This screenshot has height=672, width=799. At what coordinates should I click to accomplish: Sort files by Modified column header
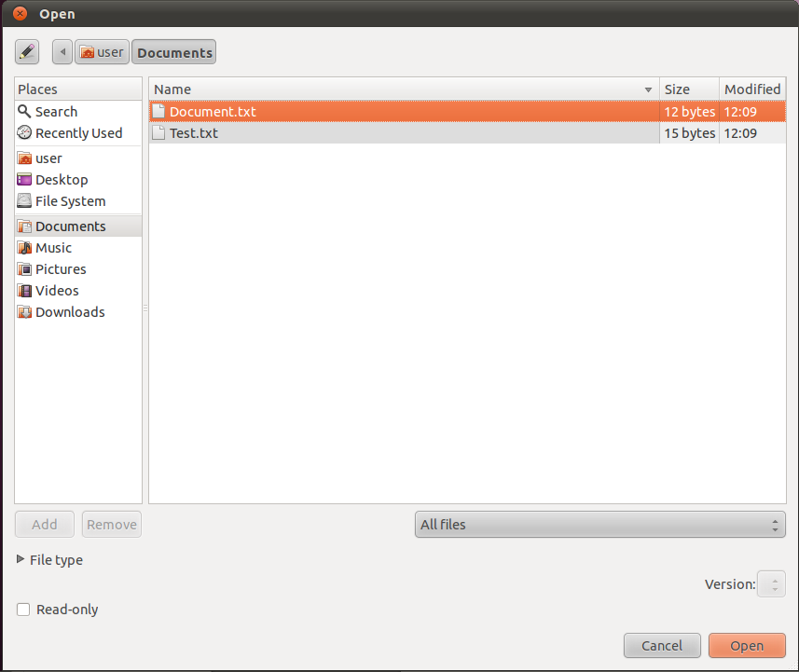click(751, 89)
